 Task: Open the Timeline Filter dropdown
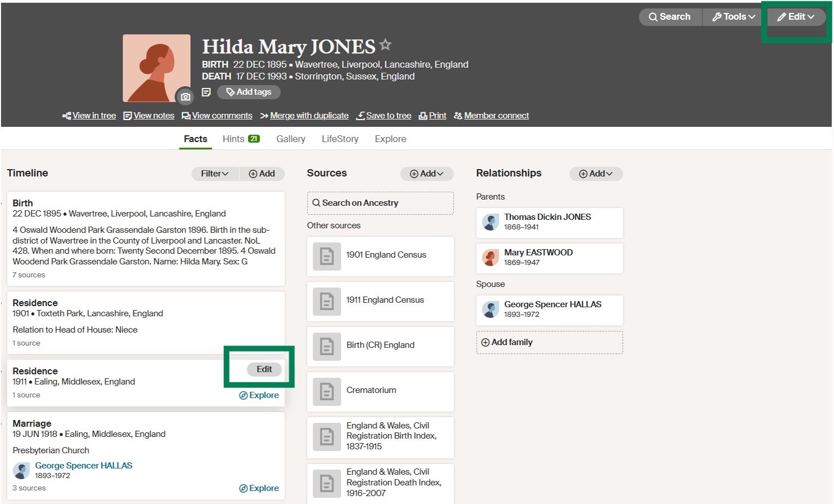tap(214, 174)
